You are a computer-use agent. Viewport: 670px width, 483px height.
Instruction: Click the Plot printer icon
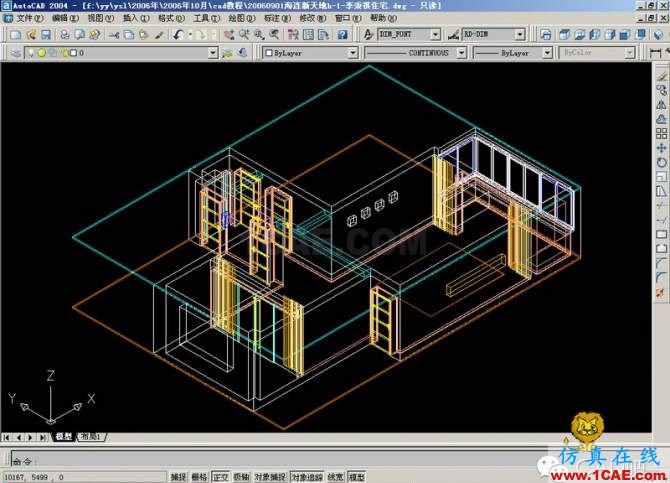(65, 35)
